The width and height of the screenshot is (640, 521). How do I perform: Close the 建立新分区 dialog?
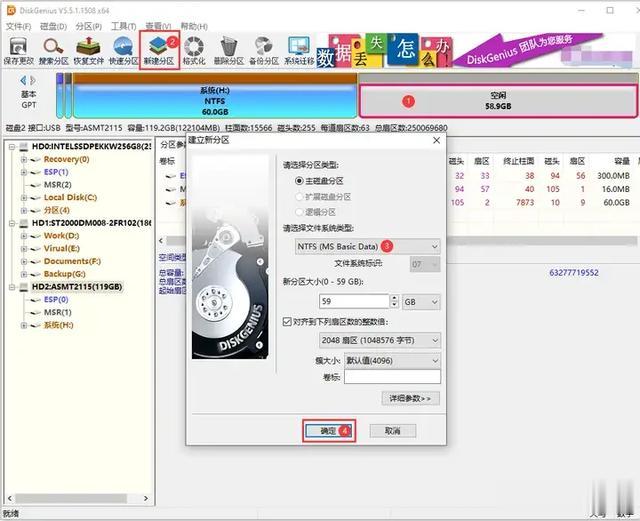click(436, 140)
